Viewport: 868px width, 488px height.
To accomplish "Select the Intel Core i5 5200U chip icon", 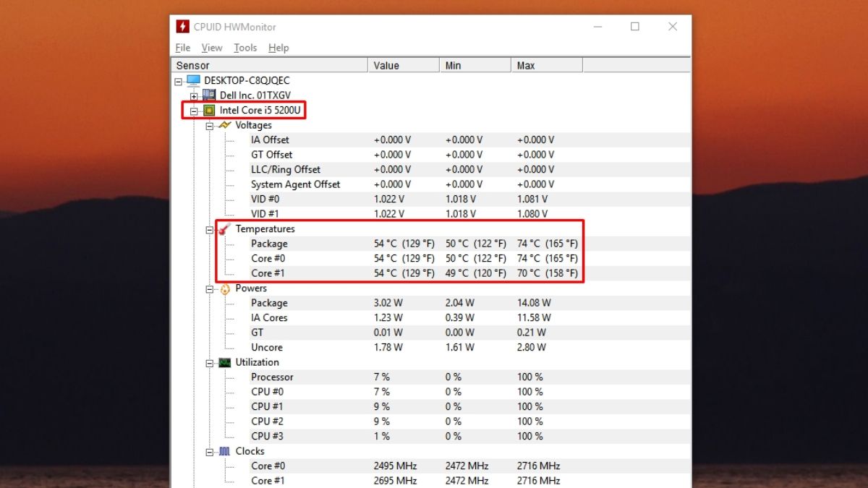I will click(x=209, y=111).
